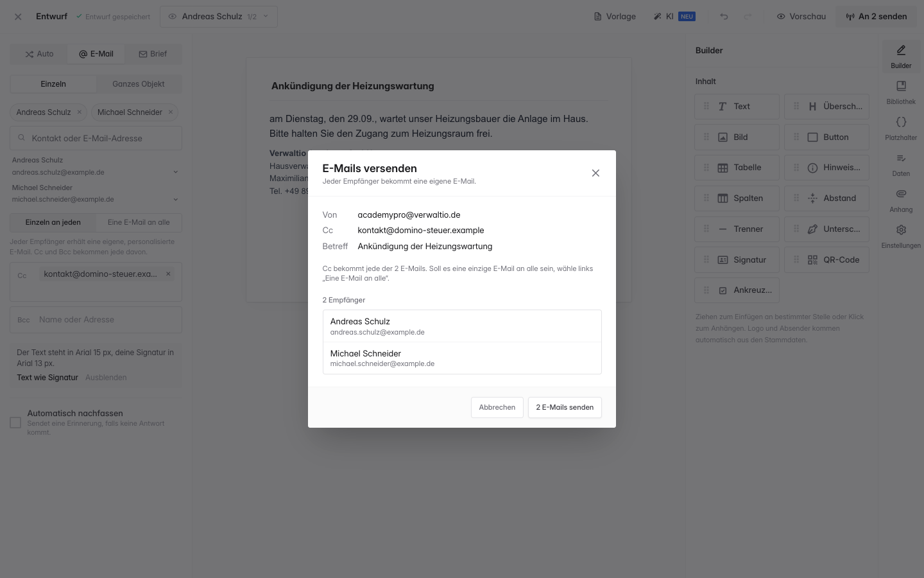924x578 pixels.
Task: Remove the Andreas Schulz recipient chip
Action: (x=80, y=112)
